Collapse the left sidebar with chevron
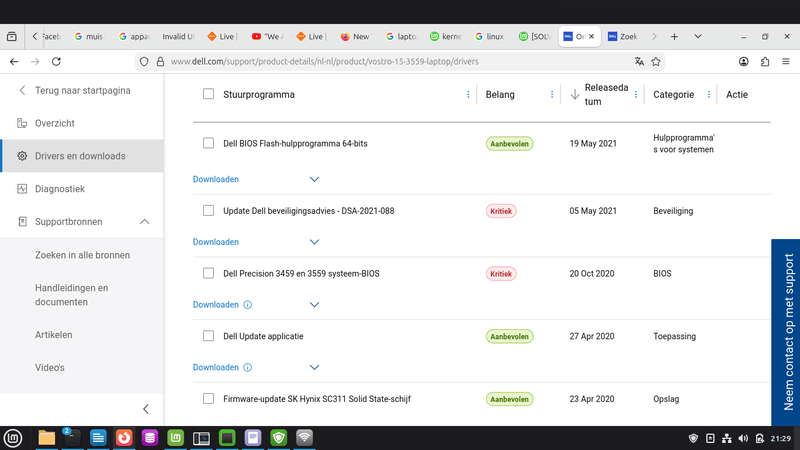Viewport: 800px width, 450px height. pos(146,409)
